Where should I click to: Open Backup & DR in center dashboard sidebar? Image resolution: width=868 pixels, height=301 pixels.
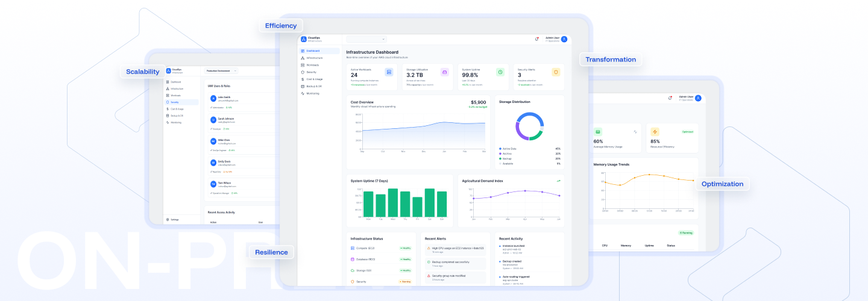(x=313, y=86)
